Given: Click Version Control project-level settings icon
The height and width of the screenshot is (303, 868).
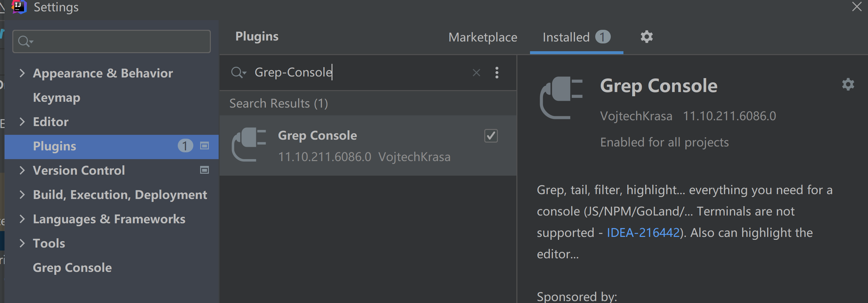Looking at the screenshot, I should point(204,170).
